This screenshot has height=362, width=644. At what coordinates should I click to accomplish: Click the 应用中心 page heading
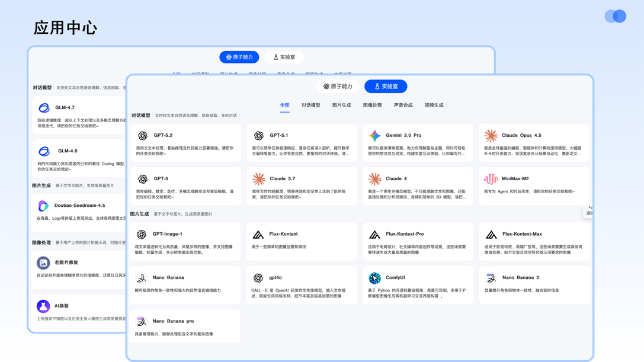(x=65, y=28)
